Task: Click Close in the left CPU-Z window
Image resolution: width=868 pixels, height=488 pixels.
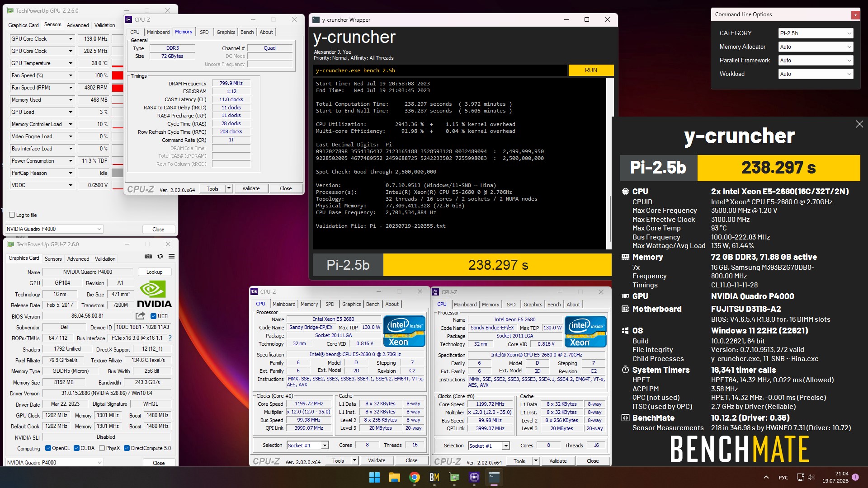Action: click(x=411, y=460)
